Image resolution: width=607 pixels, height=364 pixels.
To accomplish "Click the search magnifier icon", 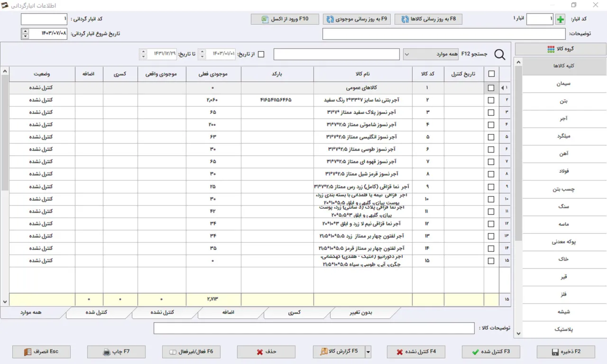I will pyautogui.click(x=500, y=55).
